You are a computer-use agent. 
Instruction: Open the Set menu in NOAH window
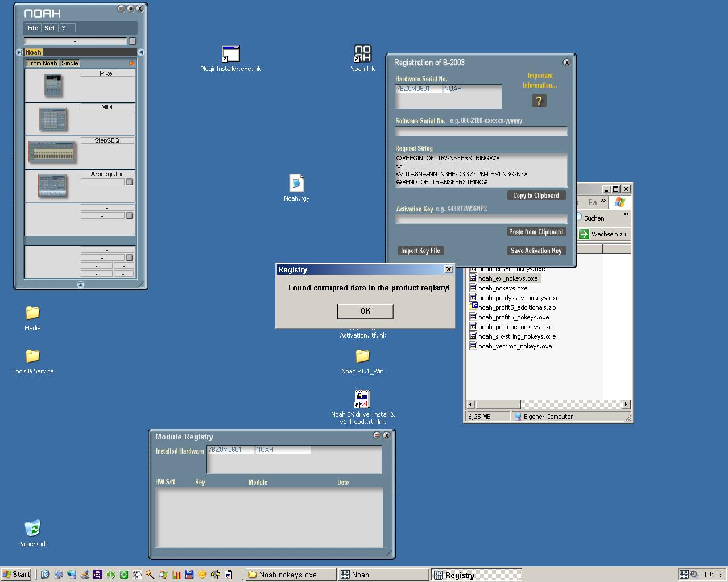(x=49, y=28)
